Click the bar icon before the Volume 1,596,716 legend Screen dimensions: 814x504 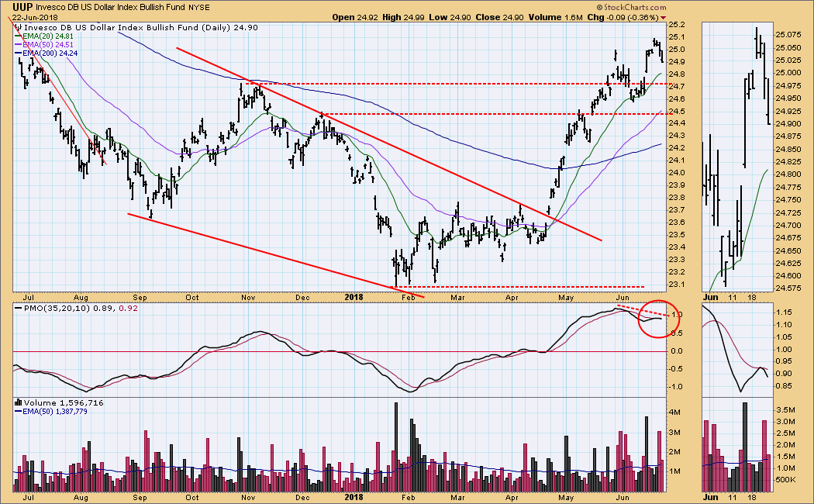click(19, 402)
